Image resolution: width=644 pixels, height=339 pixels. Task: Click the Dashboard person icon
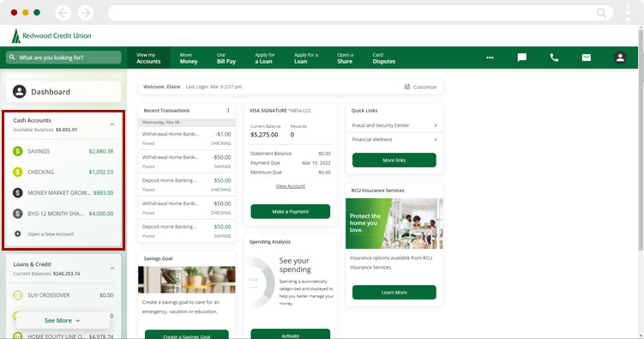point(20,91)
